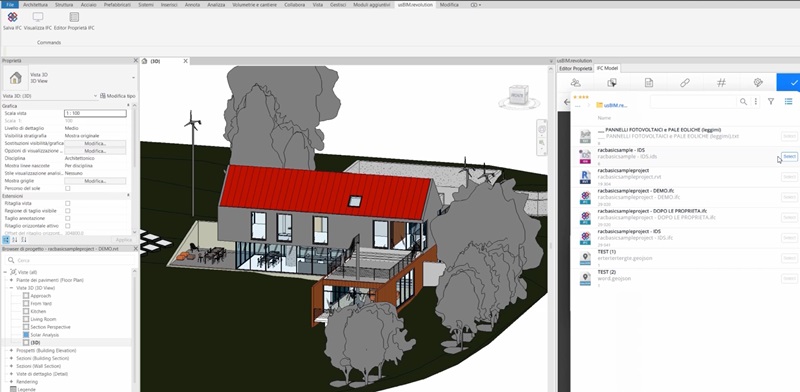Click the File menu button
Viewport: 800px width, 392px height.
point(10,5)
